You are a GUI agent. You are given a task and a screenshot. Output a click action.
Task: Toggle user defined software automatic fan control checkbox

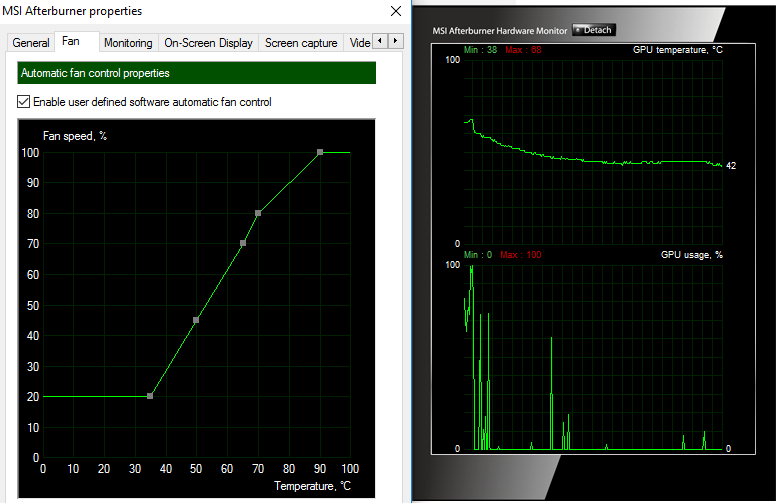23,102
